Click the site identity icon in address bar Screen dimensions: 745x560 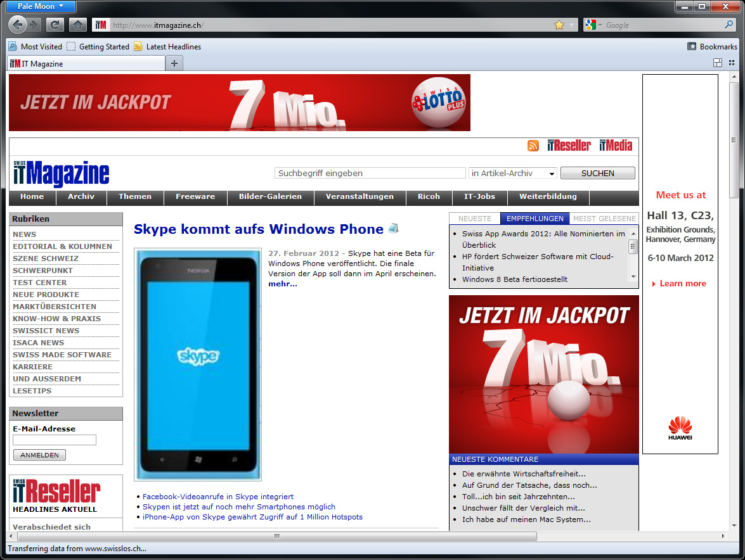click(x=101, y=25)
